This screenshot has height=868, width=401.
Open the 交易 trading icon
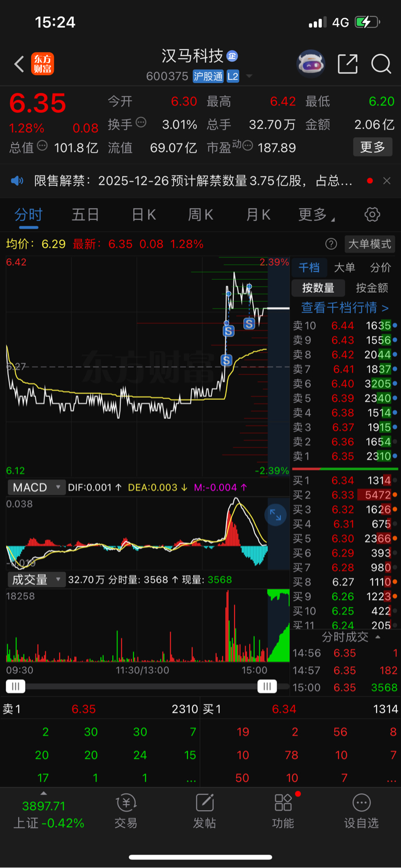click(126, 812)
